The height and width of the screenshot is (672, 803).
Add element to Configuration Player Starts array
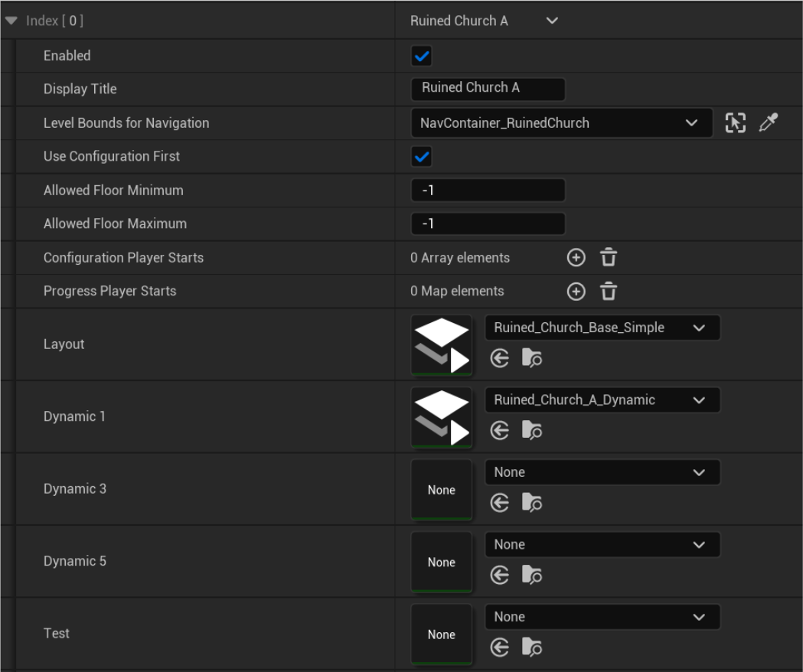click(576, 257)
